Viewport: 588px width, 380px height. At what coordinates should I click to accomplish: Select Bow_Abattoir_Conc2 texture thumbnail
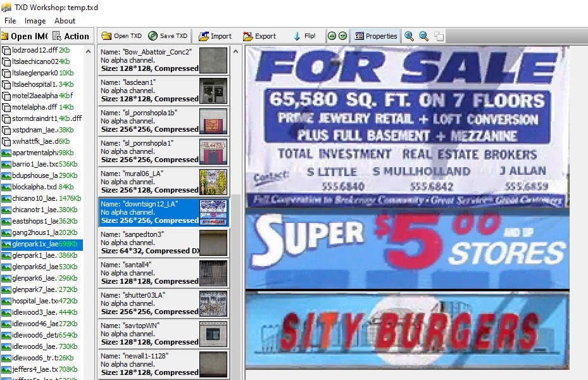coord(213,60)
